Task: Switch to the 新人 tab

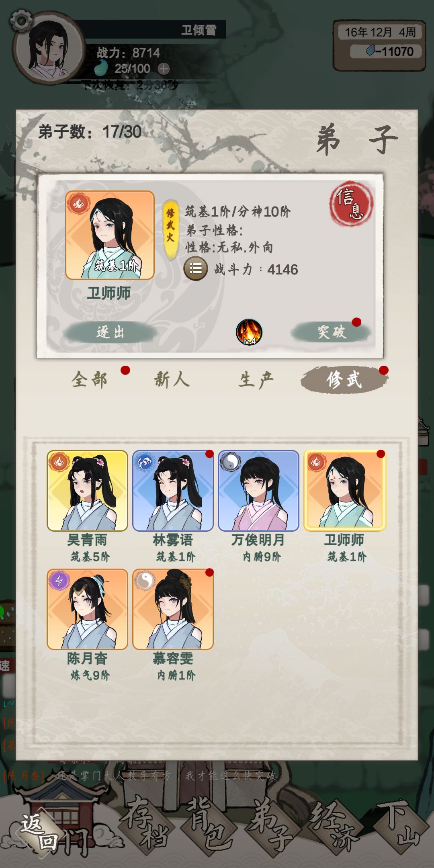Action: (172, 380)
